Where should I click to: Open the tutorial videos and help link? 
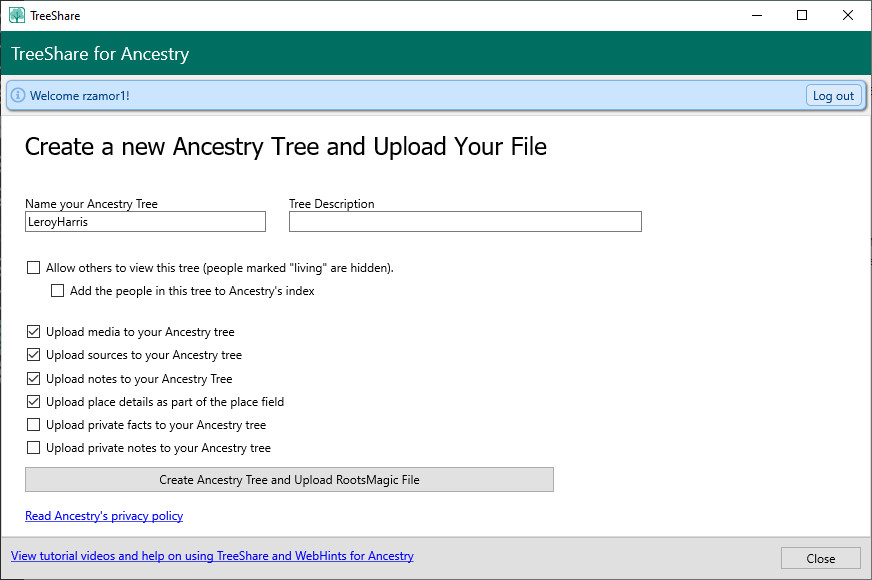(x=212, y=556)
